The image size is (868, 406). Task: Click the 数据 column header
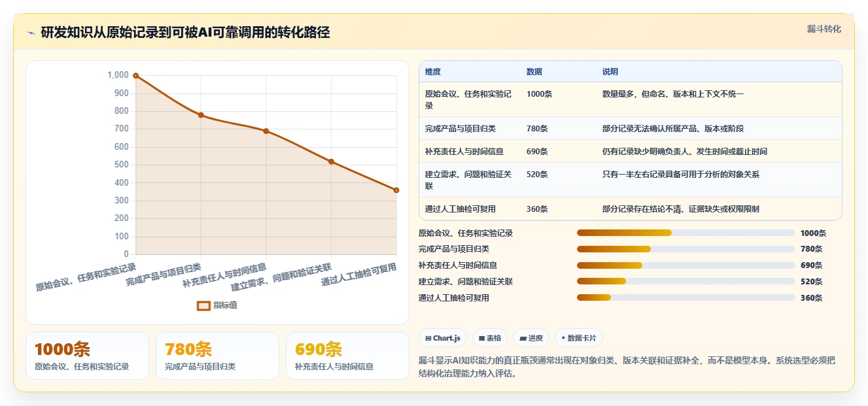pos(534,72)
